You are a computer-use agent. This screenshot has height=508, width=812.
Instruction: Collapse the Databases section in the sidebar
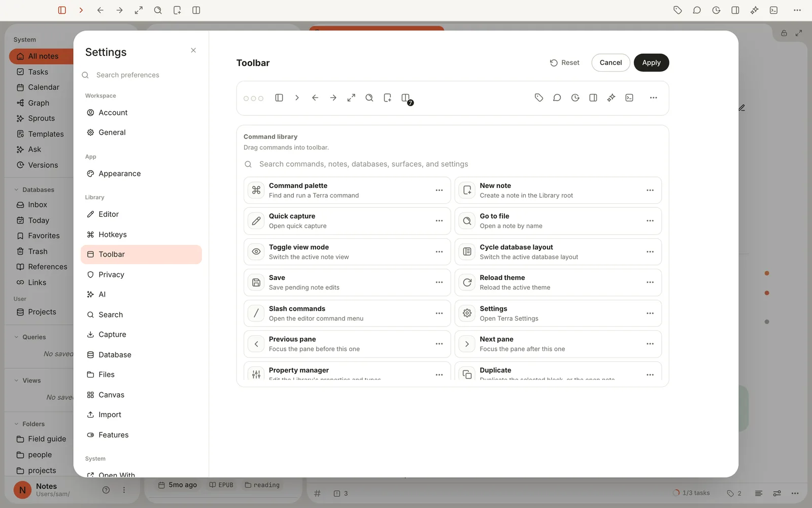pos(16,189)
